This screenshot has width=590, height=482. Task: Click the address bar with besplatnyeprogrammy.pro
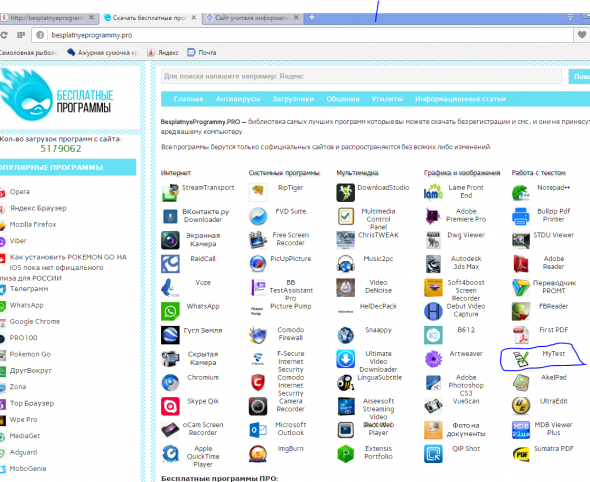[x=302, y=35]
